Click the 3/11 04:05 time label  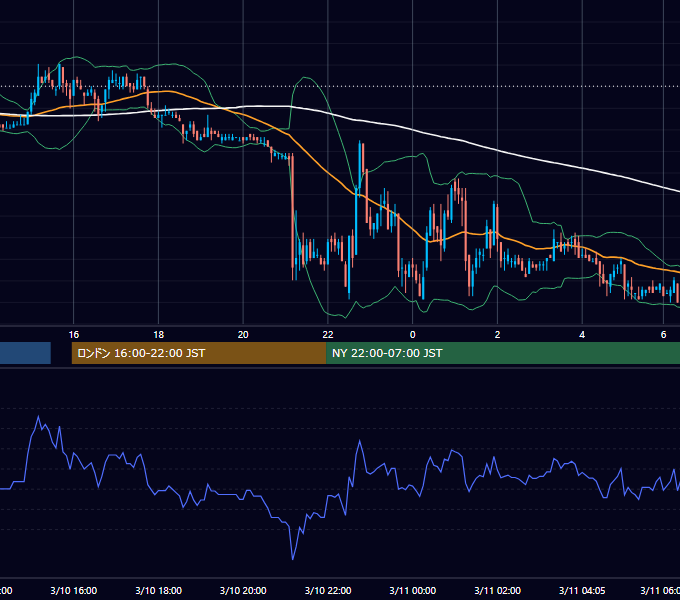coord(582,591)
